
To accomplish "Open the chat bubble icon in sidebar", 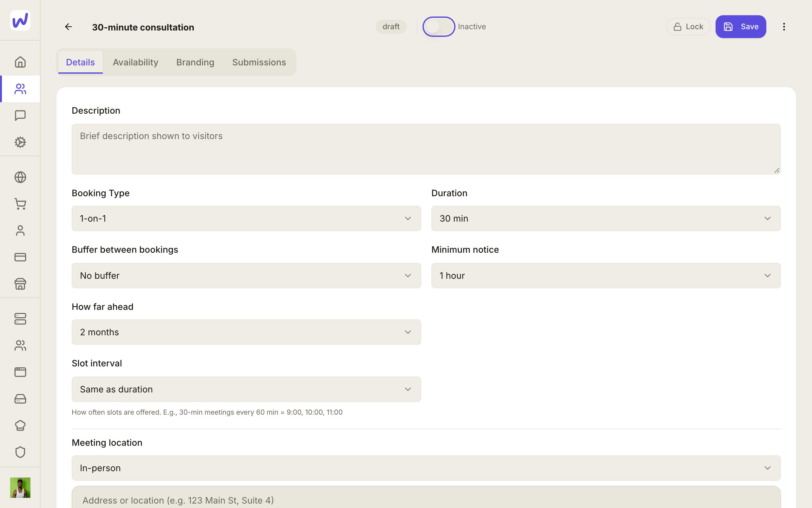I will (20, 116).
